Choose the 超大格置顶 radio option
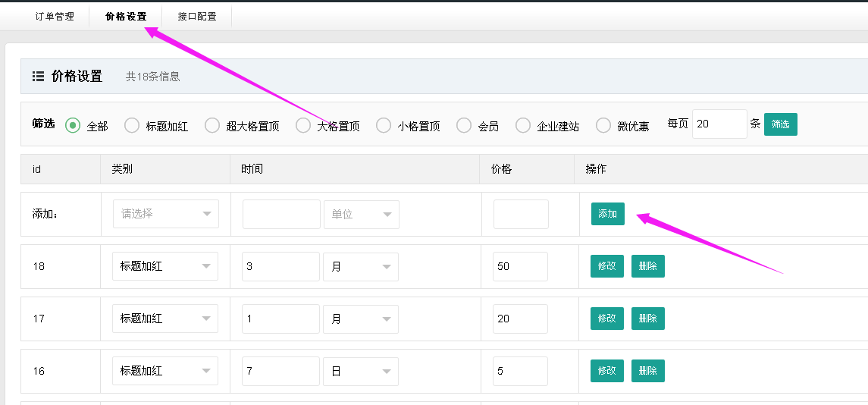Viewport: 868px width, 405px height. pos(212,126)
